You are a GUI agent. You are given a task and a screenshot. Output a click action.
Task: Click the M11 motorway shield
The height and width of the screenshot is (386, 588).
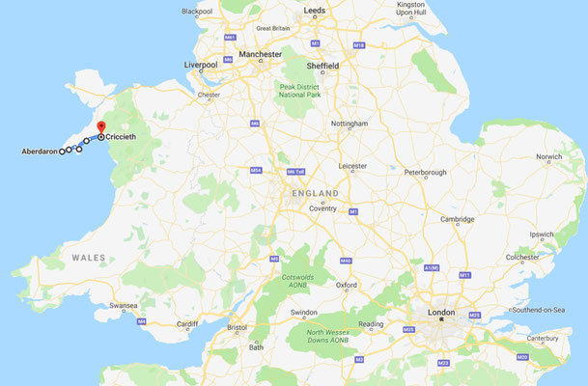click(x=465, y=275)
